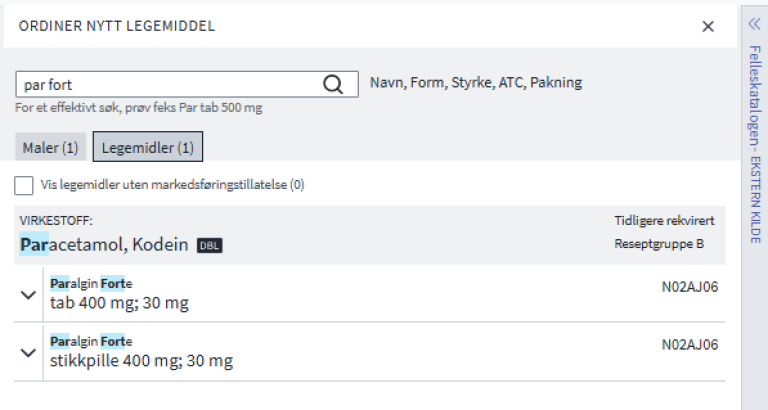Click the magnifier search icon
Image resolution: width=768 pixels, height=410 pixels.
(333, 85)
